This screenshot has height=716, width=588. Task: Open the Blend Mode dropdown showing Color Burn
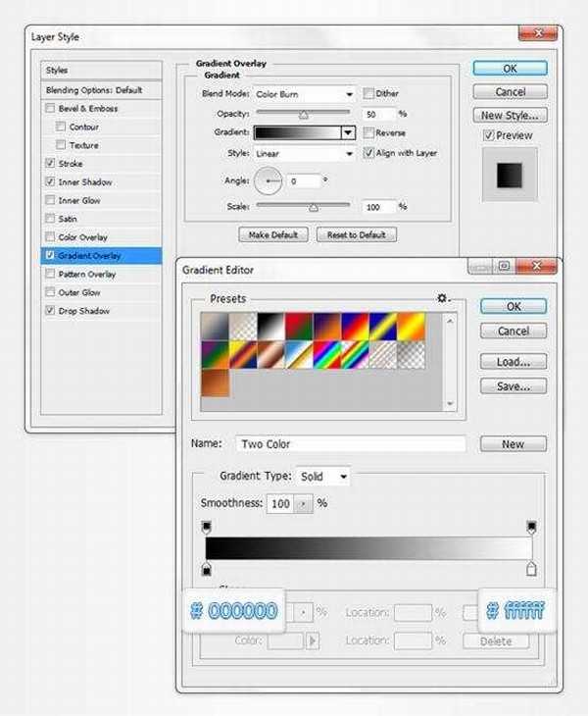coord(304,94)
